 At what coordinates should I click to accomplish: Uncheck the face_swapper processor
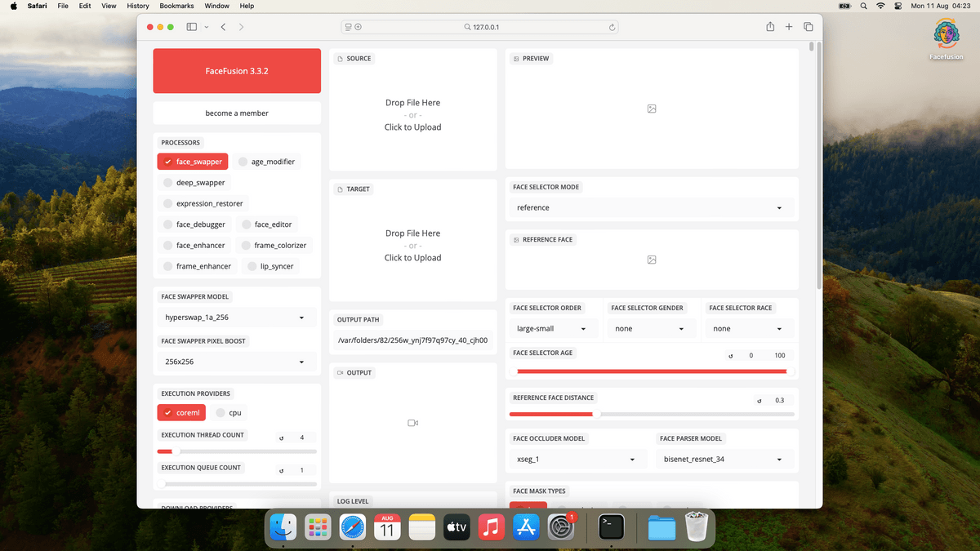point(193,162)
